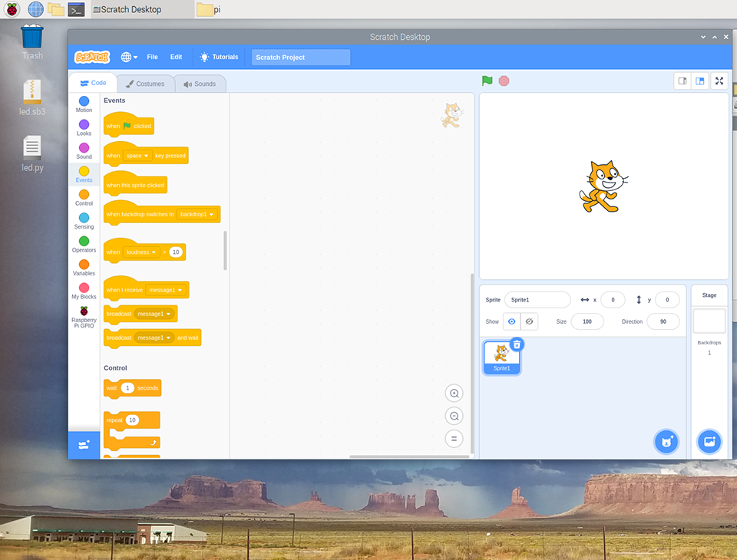Open the language globe dropdown

click(x=129, y=57)
